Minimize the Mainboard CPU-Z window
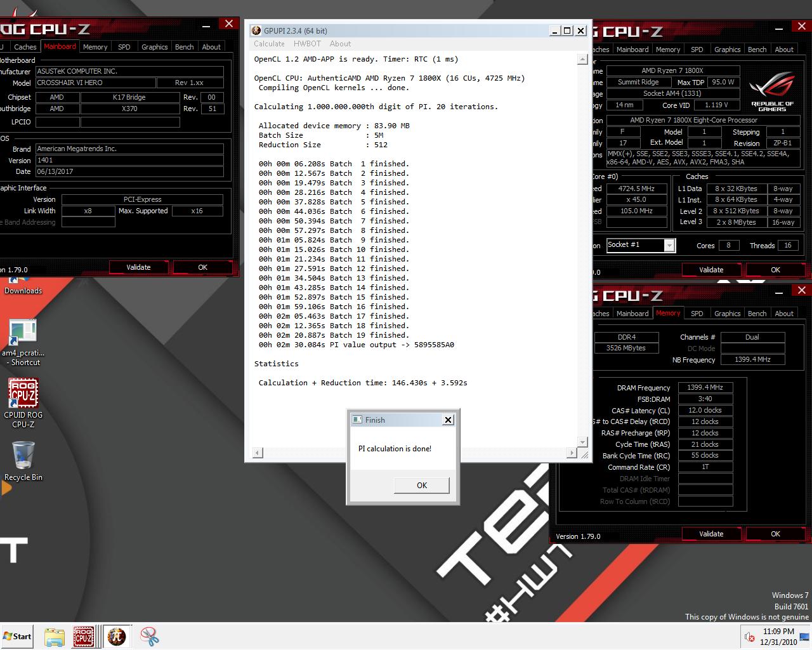The height and width of the screenshot is (650, 812). click(206, 26)
